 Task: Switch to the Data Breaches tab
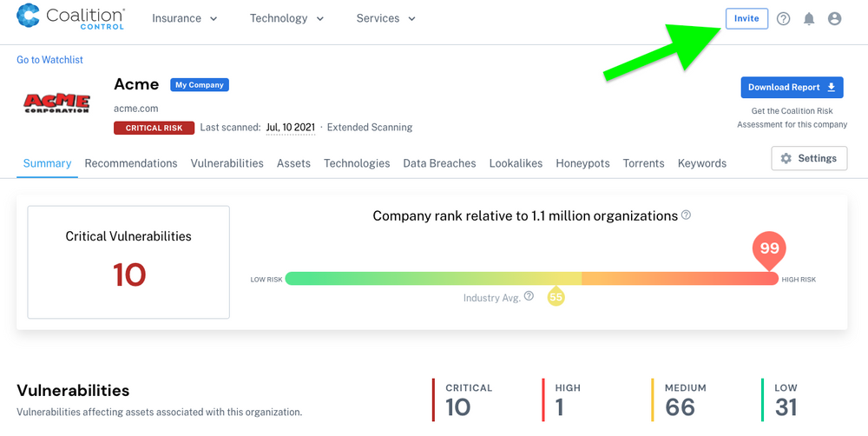[439, 163]
